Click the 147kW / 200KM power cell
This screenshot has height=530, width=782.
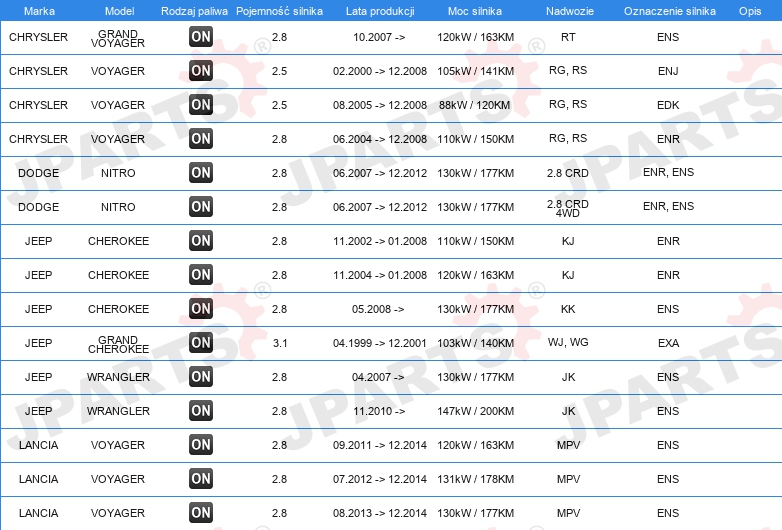coord(475,411)
